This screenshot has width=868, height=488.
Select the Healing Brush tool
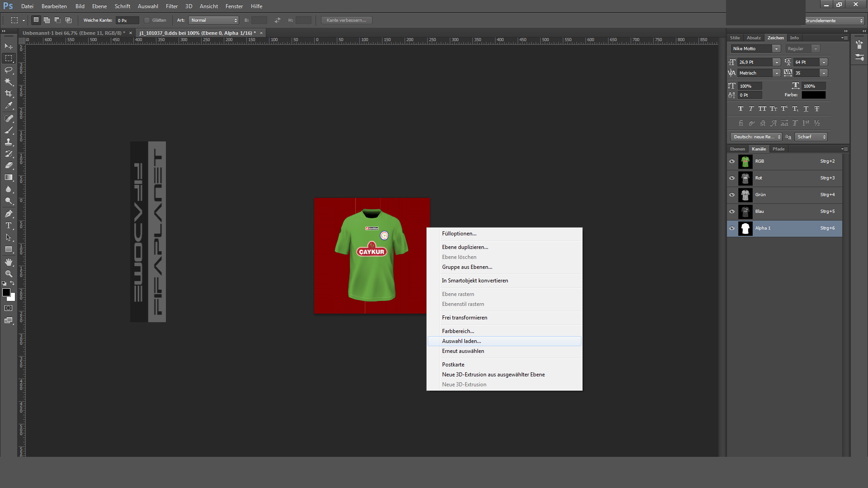[9, 118]
